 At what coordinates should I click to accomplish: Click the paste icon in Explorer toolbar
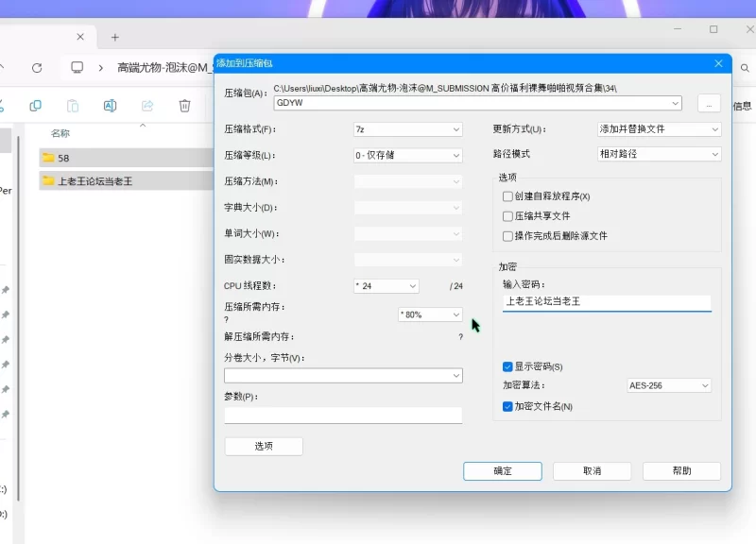(x=73, y=106)
